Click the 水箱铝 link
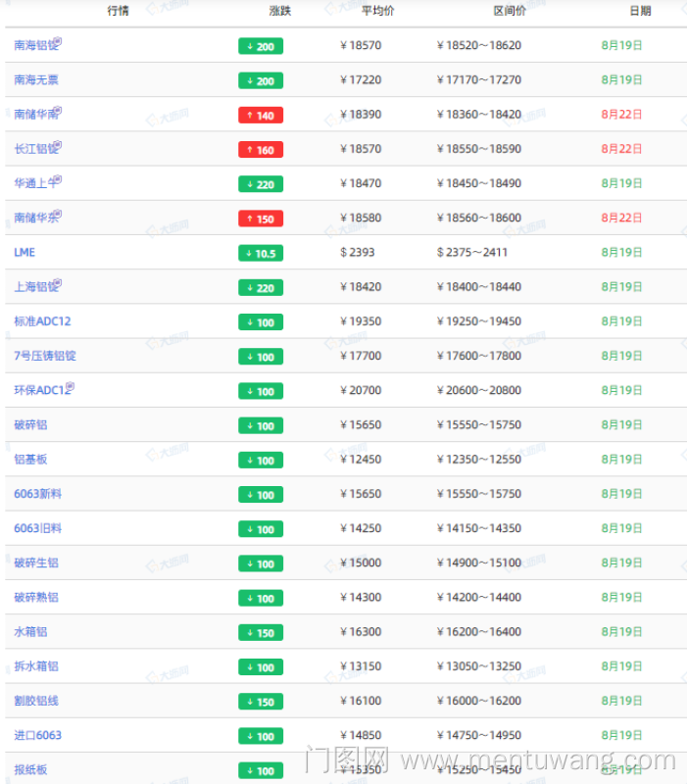The width and height of the screenshot is (687, 784). pos(30,632)
